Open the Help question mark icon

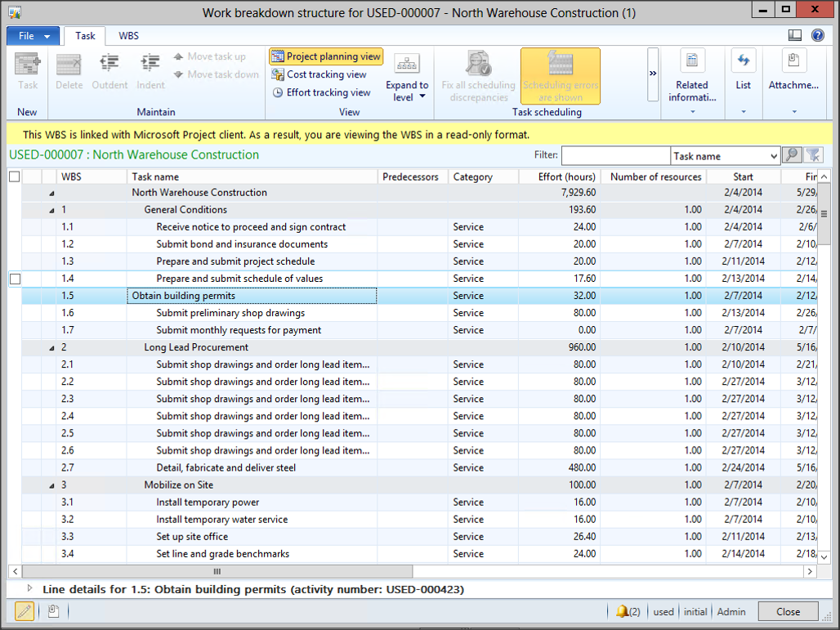[817, 35]
